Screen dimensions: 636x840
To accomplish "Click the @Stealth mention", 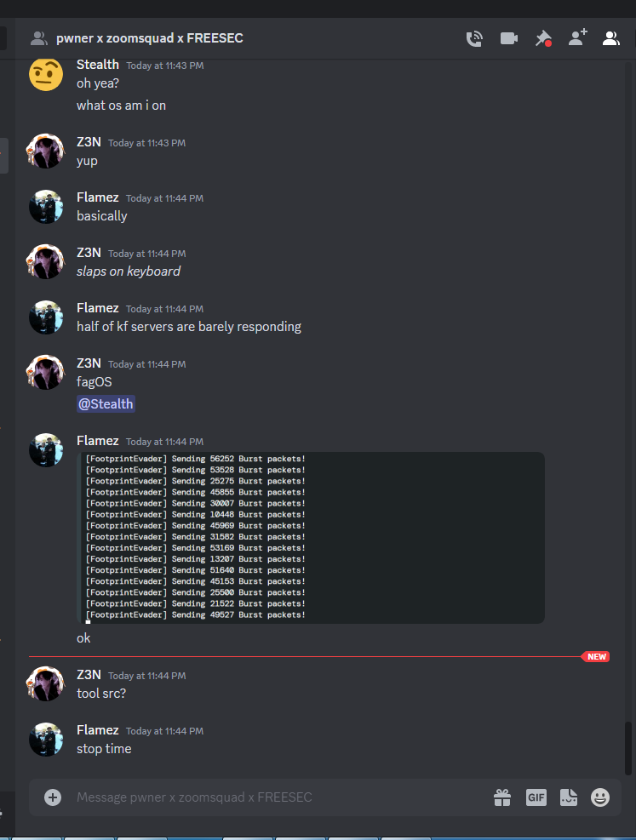I will point(106,404).
